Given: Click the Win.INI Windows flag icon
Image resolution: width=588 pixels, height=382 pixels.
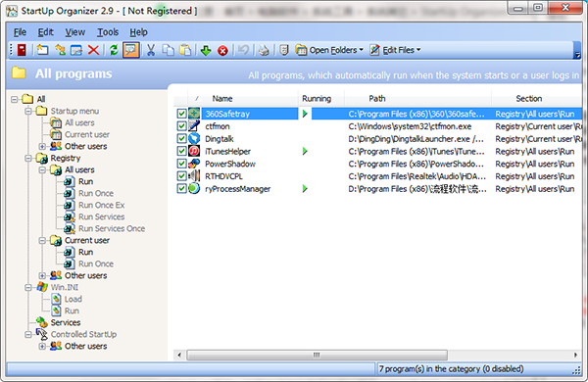Looking at the screenshot, I should [42, 287].
